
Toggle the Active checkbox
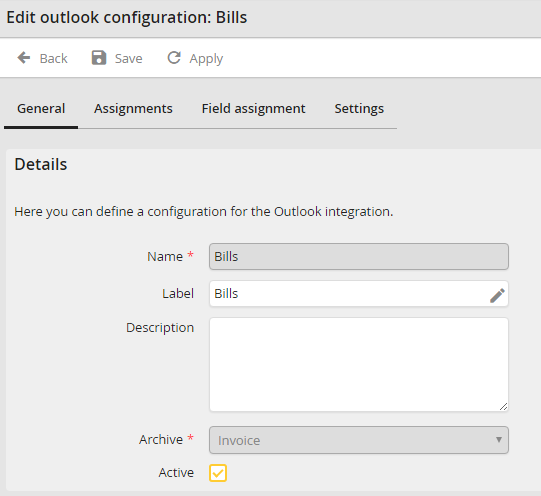(x=218, y=473)
